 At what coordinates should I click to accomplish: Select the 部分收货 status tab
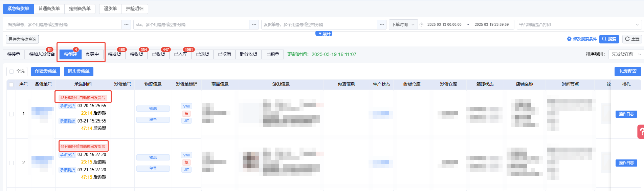[x=248, y=54]
